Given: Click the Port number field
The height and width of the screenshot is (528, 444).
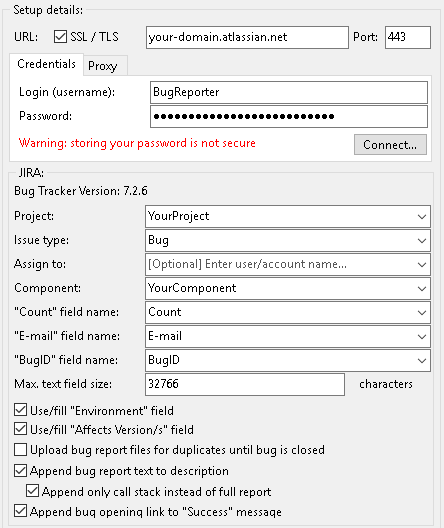Looking at the screenshot, I should click(x=408, y=37).
